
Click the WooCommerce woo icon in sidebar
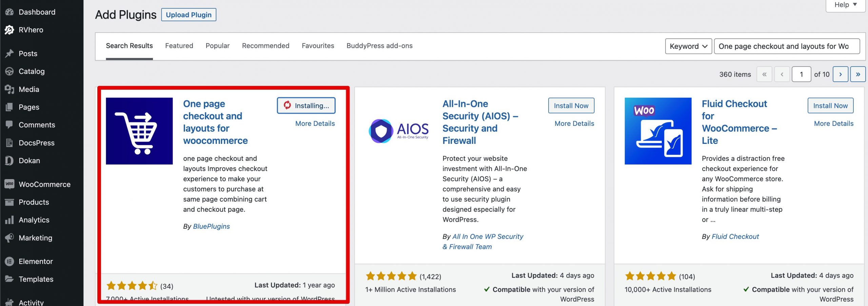pos(9,184)
